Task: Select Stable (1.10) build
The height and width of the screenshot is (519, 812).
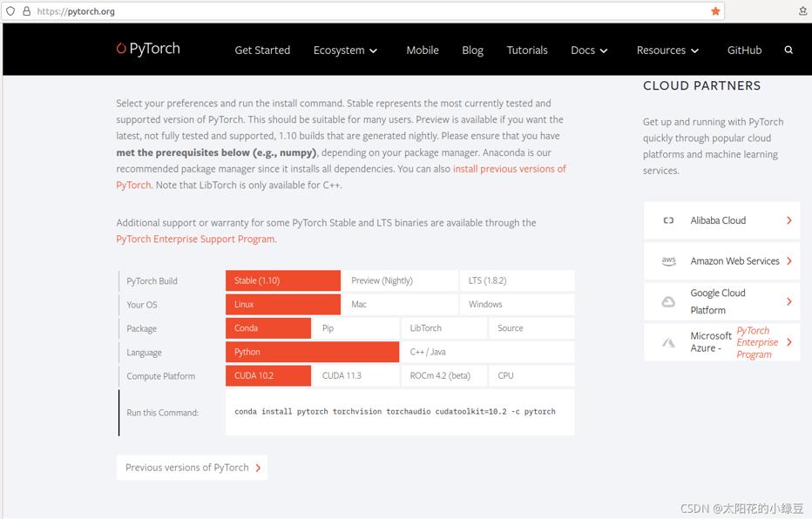Action: click(283, 280)
